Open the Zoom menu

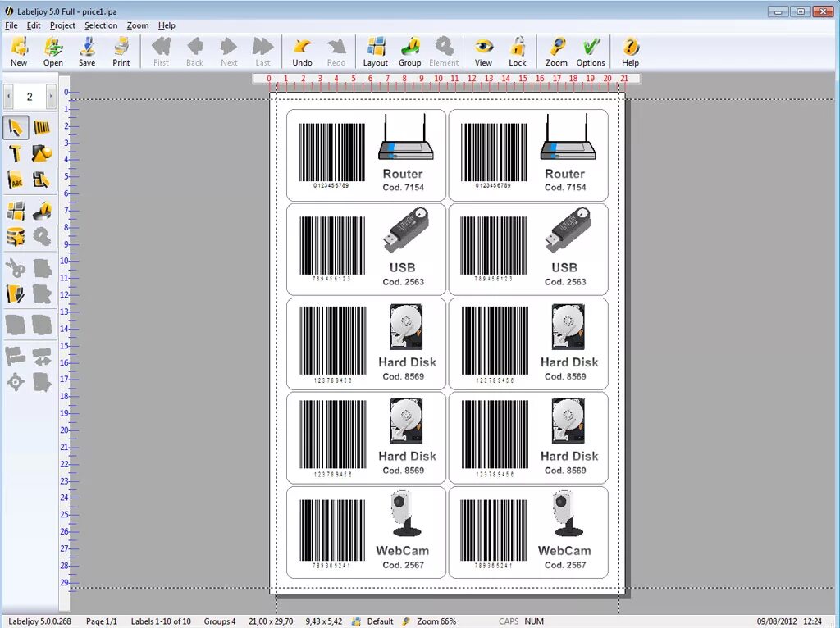pyautogui.click(x=138, y=25)
